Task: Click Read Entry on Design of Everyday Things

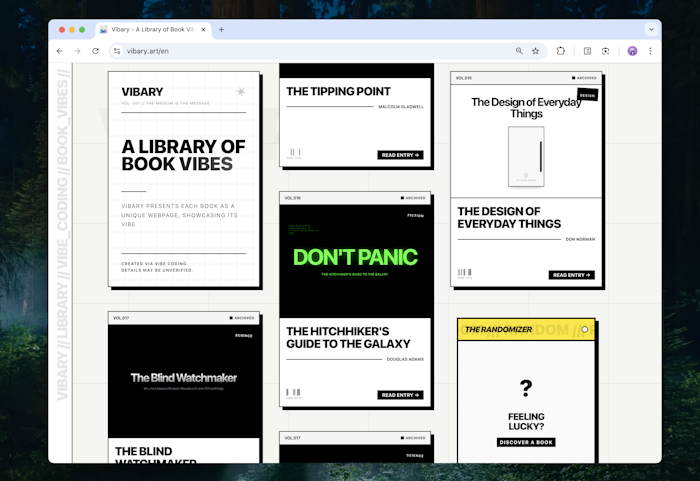Action: click(571, 275)
